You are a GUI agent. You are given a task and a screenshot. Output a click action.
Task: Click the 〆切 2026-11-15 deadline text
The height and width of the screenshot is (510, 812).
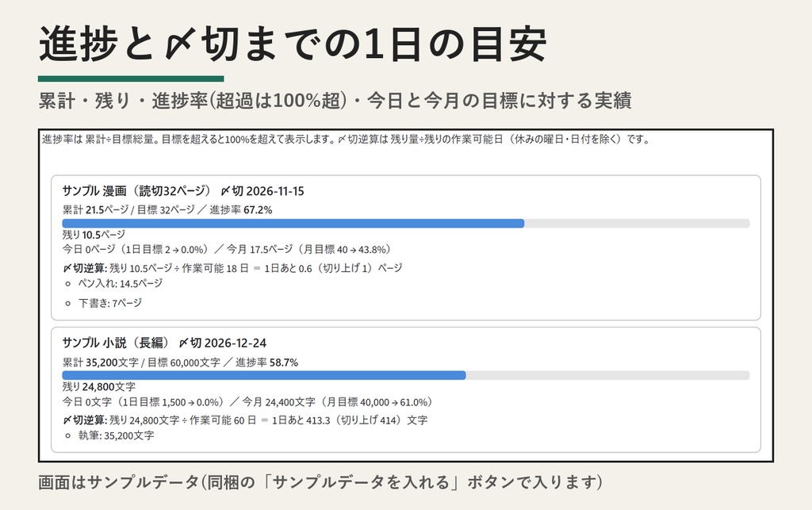(262, 191)
